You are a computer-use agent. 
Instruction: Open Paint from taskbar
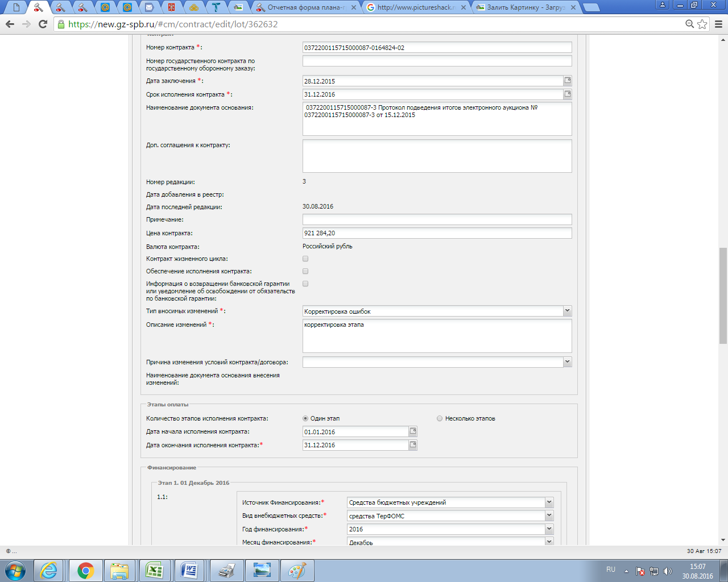[297, 570]
